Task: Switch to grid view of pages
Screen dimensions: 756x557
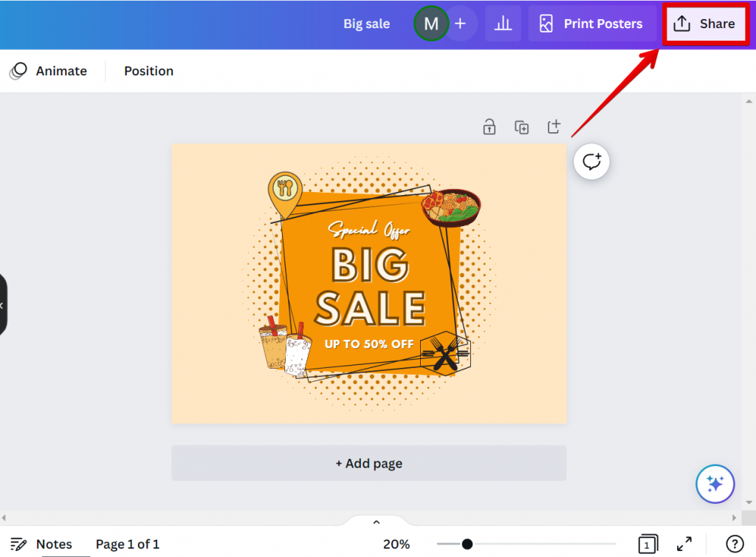Action: coord(647,544)
